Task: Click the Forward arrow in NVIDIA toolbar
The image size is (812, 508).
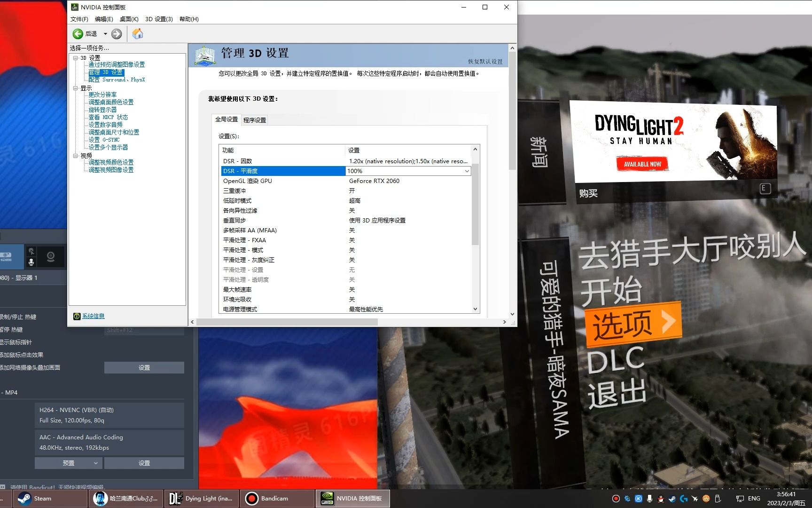Action: click(x=117, y=34)
